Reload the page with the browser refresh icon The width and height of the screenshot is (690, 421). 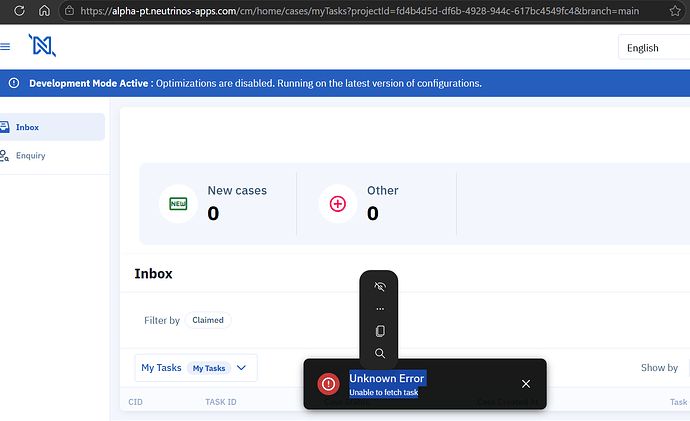(x=19, y=11)
